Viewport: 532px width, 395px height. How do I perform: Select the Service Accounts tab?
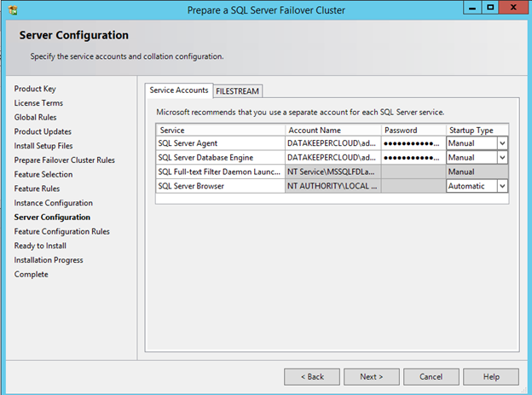point(179,90)
